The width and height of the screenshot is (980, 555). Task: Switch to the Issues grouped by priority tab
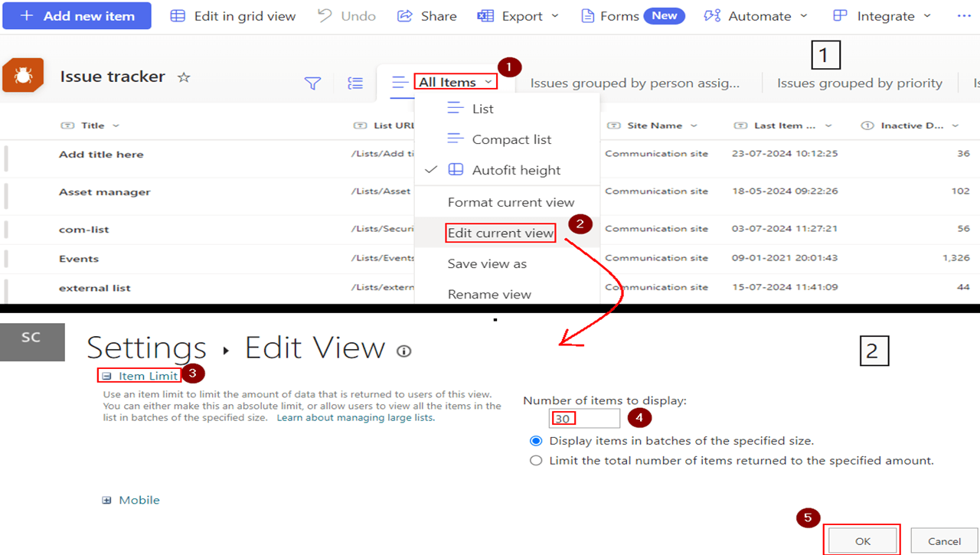859,83
